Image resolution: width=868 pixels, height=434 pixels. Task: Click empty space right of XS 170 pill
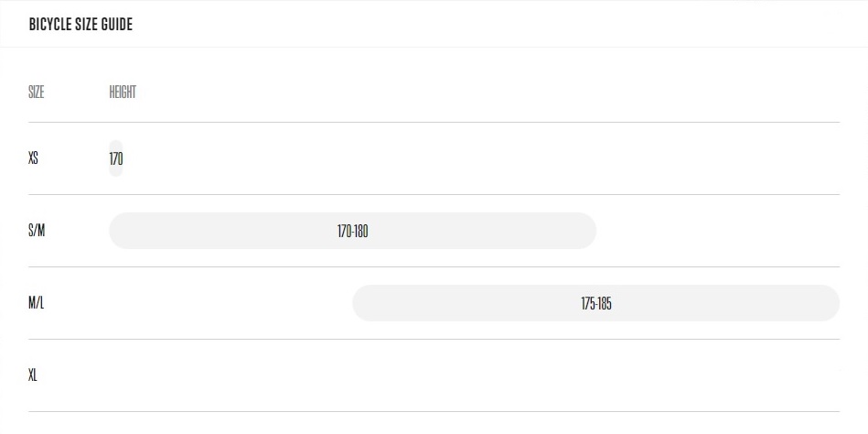482,158
